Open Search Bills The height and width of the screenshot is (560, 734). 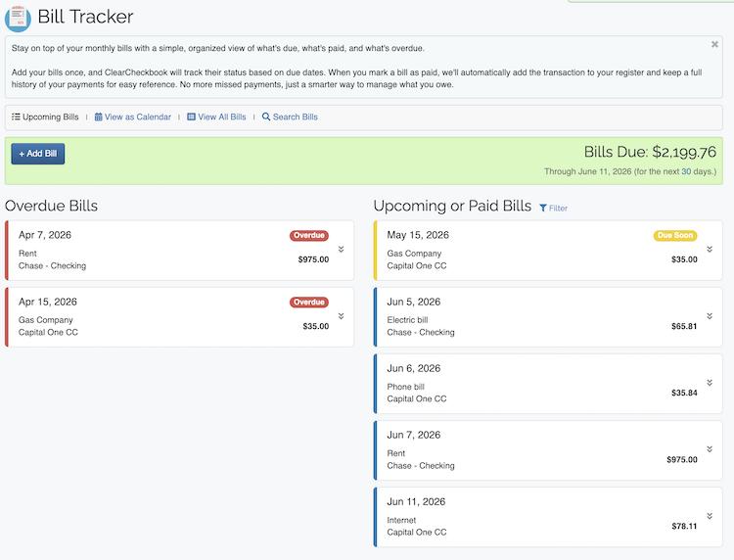(290, 117)
